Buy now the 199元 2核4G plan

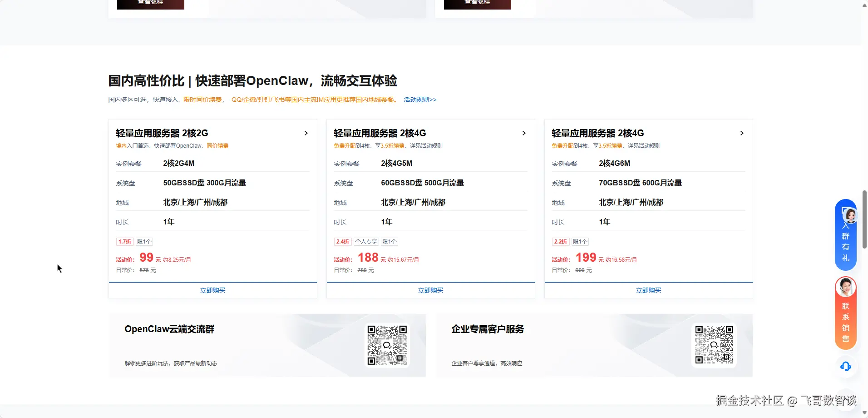[x=649, y=290]
